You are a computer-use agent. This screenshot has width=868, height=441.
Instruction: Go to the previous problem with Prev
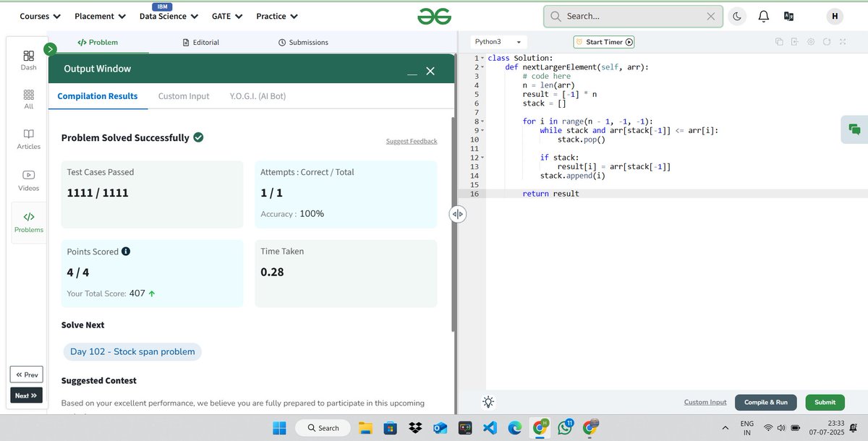point(26,374)
